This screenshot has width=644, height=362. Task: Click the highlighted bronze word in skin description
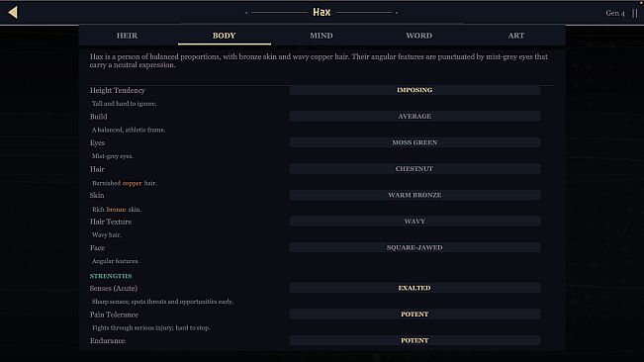116,210
